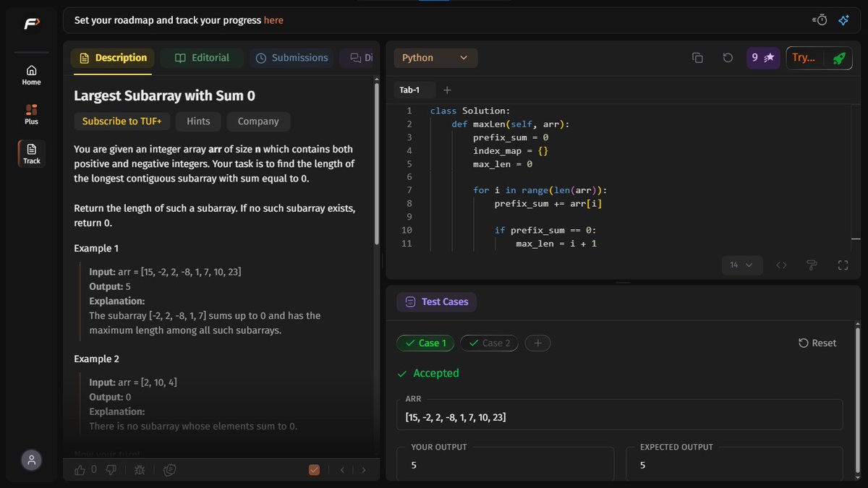Image resolution: width=868 pixels, height=488 pixels.
Task: Switch to the Editorial tab
Action: [x=202, y=58]
